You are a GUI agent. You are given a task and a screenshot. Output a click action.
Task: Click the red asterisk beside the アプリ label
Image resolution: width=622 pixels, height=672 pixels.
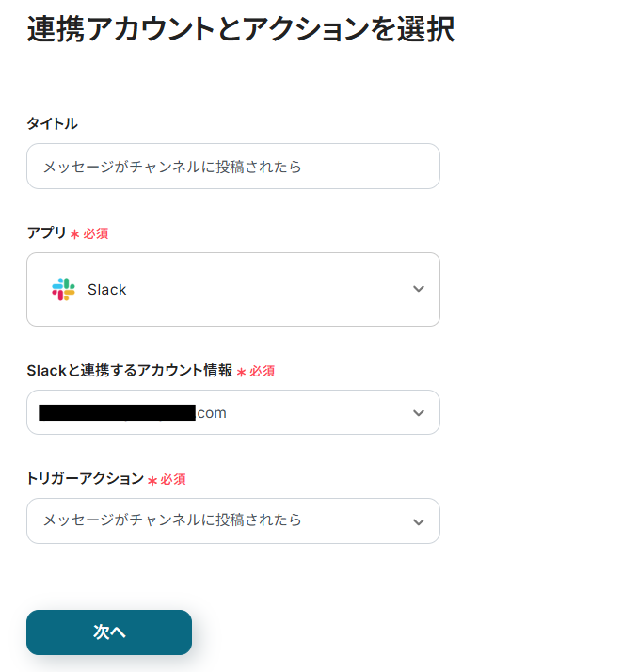(x=74, y=234)
